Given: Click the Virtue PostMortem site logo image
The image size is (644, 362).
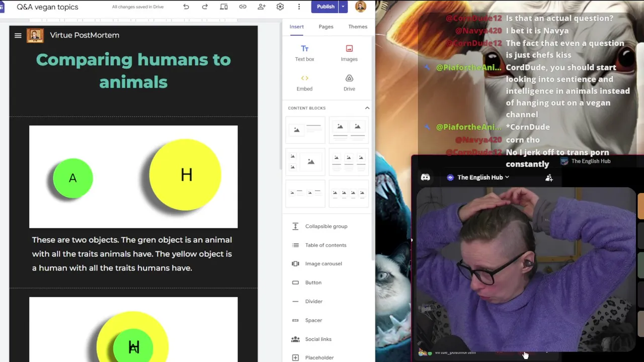Looking at the screenshot, I should pos(35,35).
